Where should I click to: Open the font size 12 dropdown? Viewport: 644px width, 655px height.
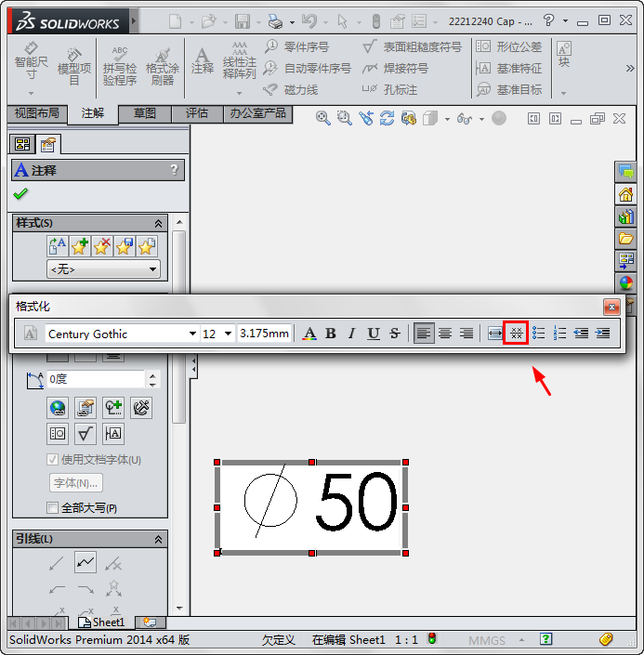228,334
